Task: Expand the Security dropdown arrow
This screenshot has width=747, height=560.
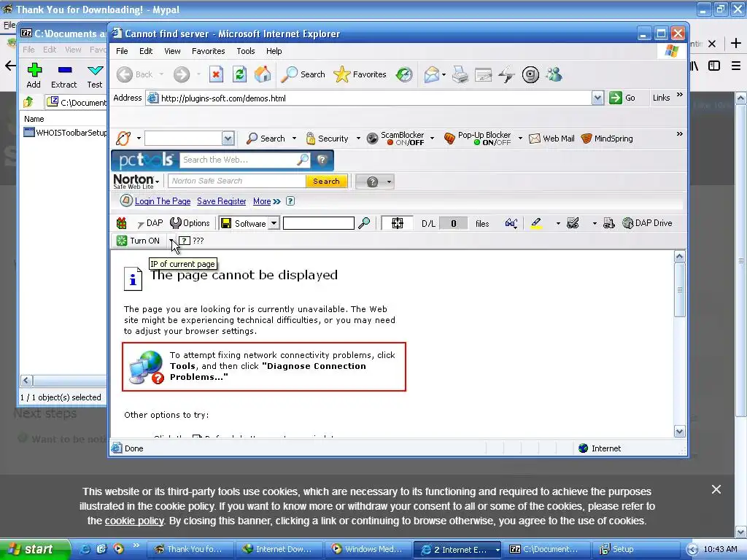Action: click(358, 139)
